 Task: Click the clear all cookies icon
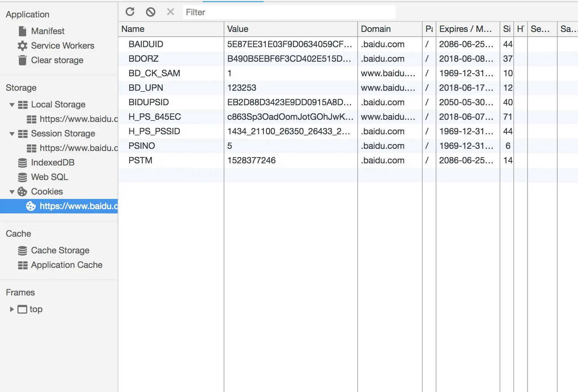point(151,12)
